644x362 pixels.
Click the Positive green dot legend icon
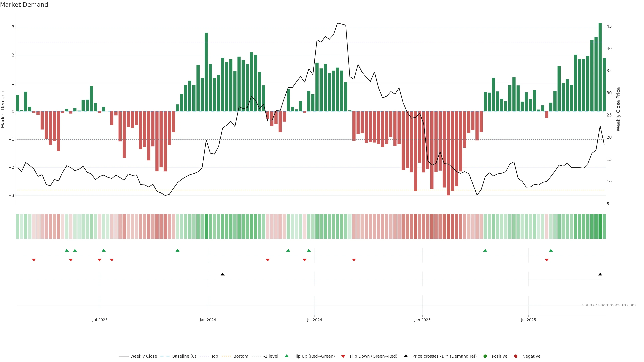485,356
